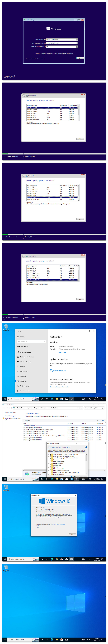Select the highlighted Windows 10 Enterprise DLA row
The image size is (108, 644).
[x=52, y=280]
